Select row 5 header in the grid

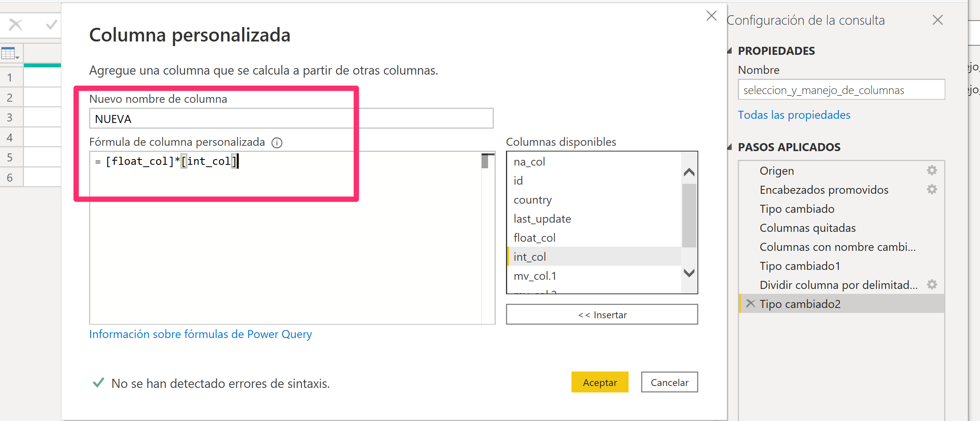click(x=11, y=157)
